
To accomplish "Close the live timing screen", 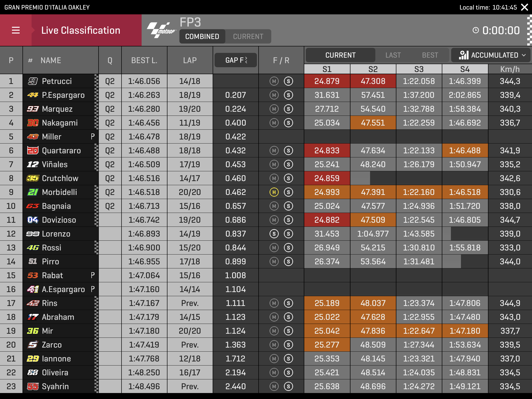I will tap(525, 7).
